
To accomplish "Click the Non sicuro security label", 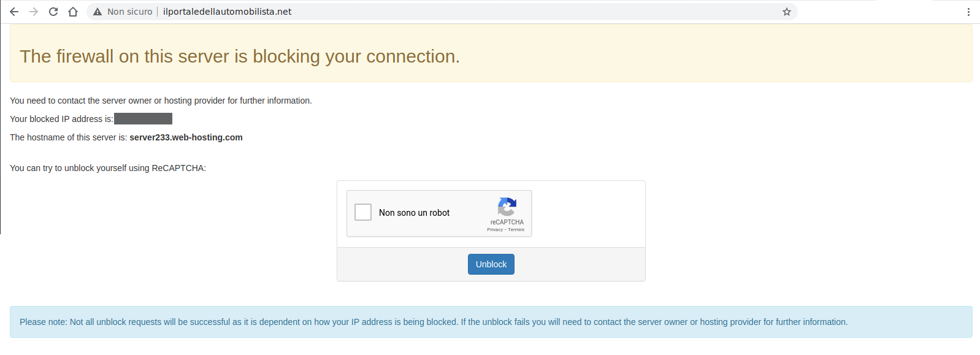I will click(130, 12).
